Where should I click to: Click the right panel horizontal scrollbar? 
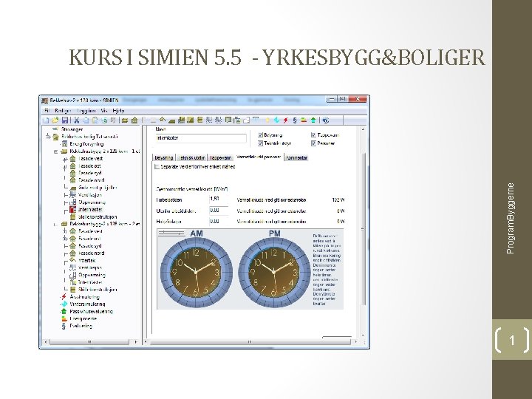tap(250, 342)
